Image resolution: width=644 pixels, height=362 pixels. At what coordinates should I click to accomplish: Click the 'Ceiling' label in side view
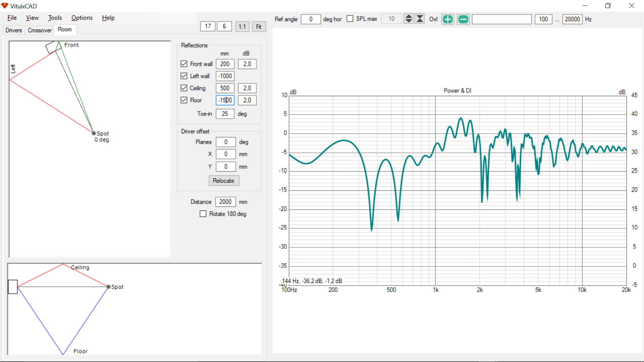point(80,267)
